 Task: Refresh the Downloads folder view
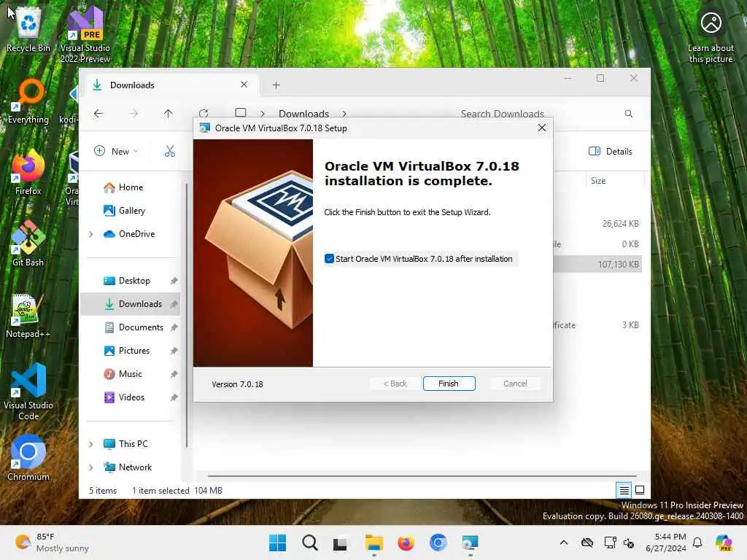[204, 112]
